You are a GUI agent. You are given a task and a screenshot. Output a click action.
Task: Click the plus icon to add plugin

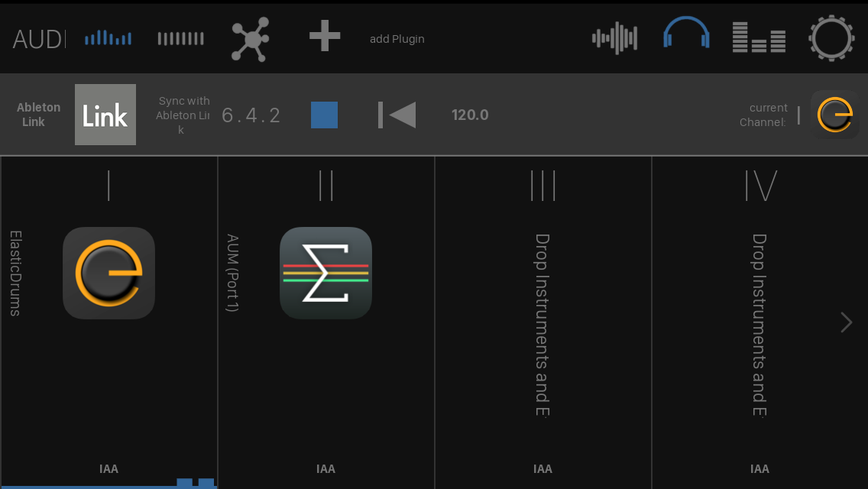(325, 36)
